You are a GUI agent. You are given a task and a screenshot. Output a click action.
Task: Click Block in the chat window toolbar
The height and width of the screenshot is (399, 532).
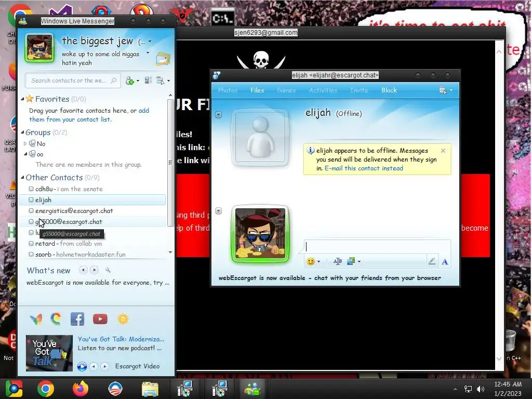[389, 90]
